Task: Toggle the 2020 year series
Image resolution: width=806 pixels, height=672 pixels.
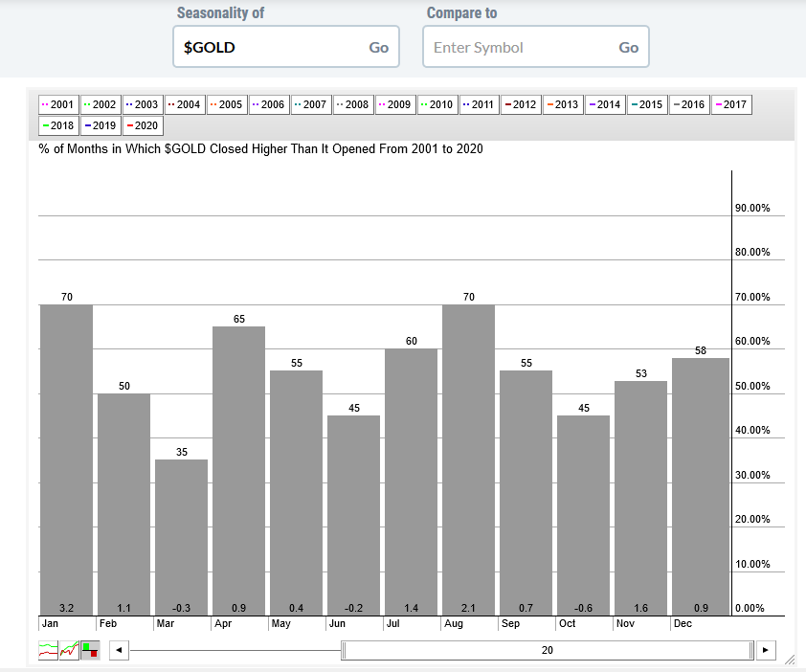Action: coord(143,126)
